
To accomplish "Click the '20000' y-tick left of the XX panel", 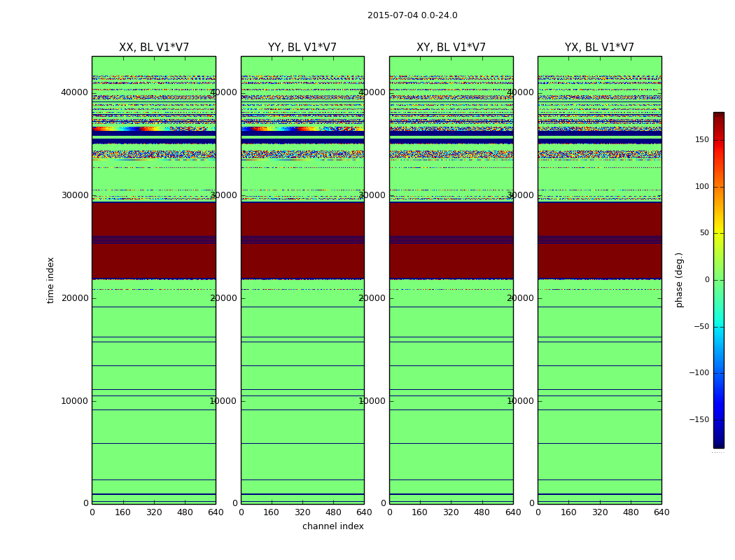I will [74, 298].
